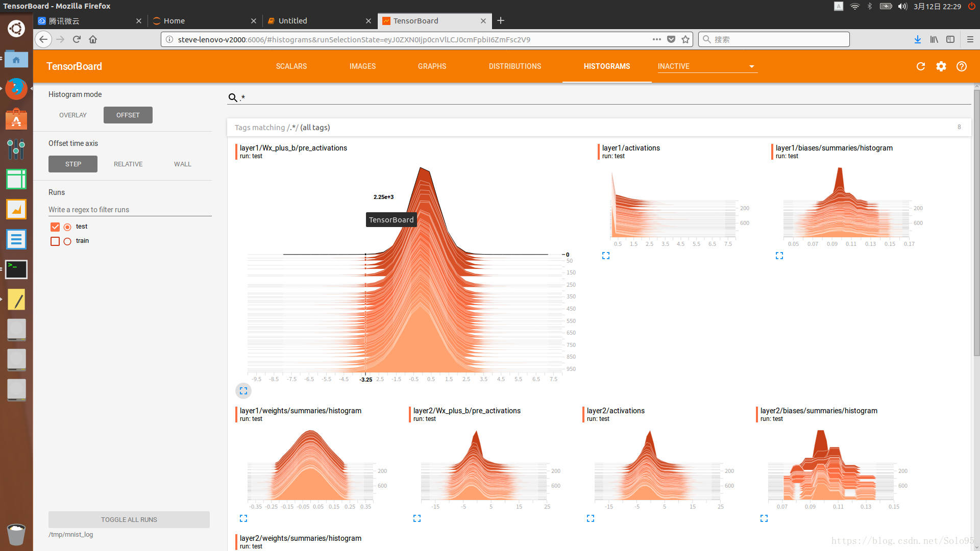Click TOGGLE ALL RUNS button
Image resolution: width=980 pixels, height=551 pixels.
tap(129, 520)
